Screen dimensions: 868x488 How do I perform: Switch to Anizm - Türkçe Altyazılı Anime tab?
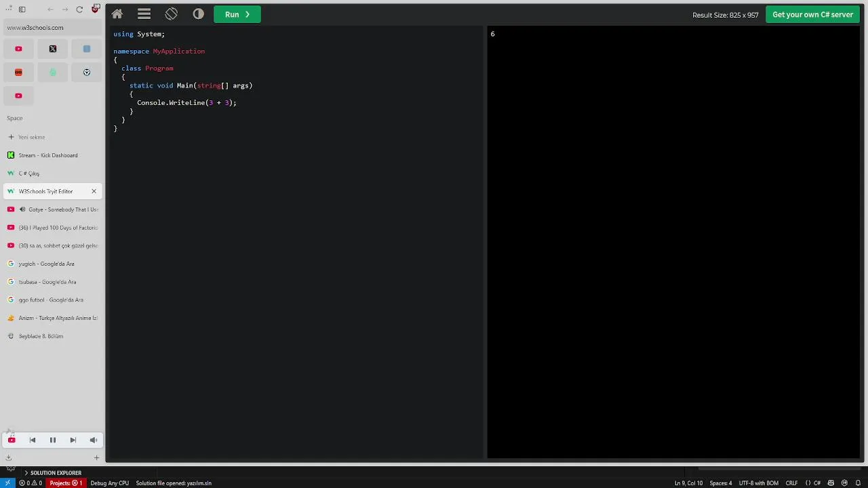(53, 318)
